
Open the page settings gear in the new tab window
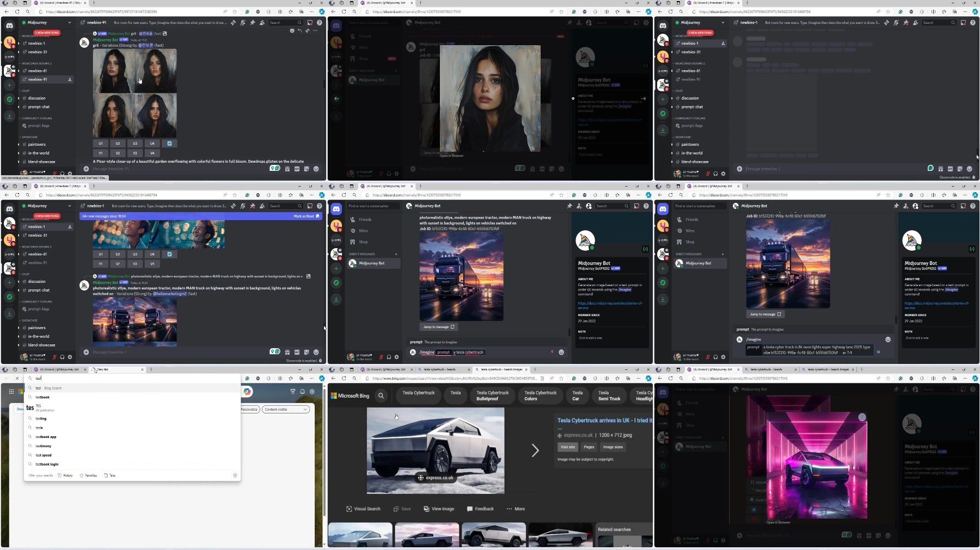(x=312, y=391)
